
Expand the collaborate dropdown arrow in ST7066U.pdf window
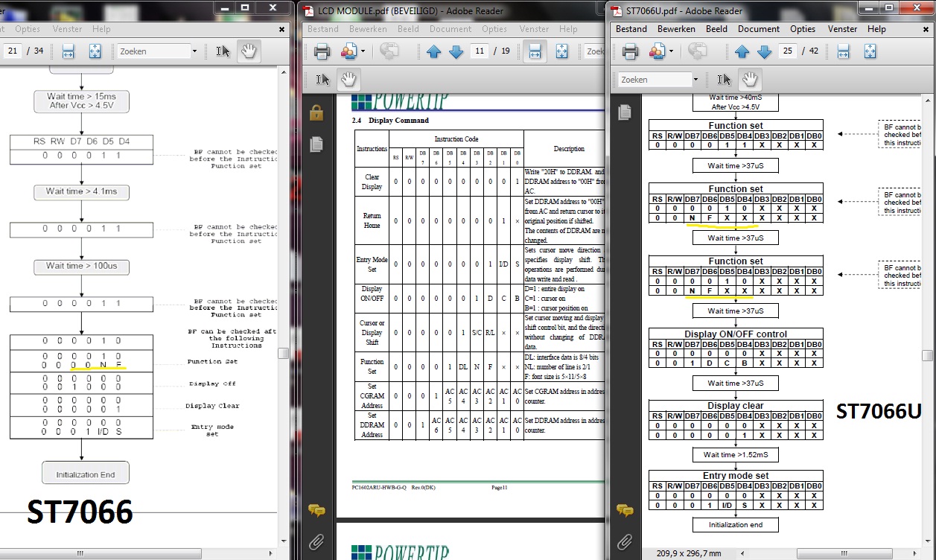(x=670, y=51)
